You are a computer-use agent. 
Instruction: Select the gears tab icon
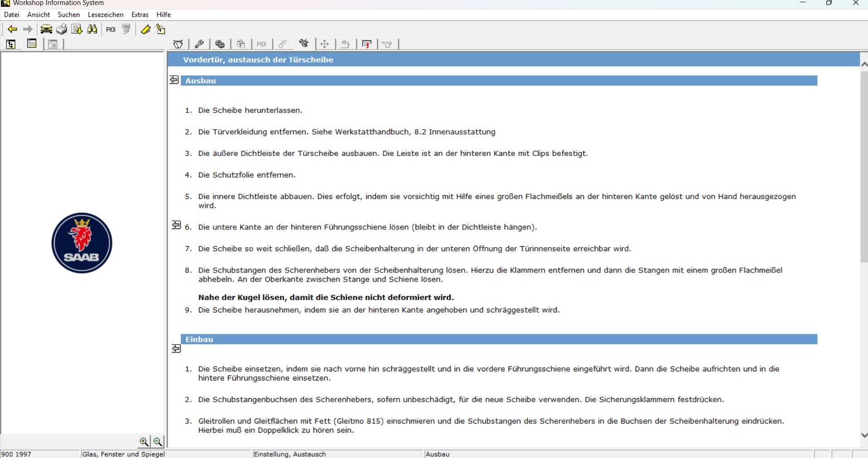220,44
